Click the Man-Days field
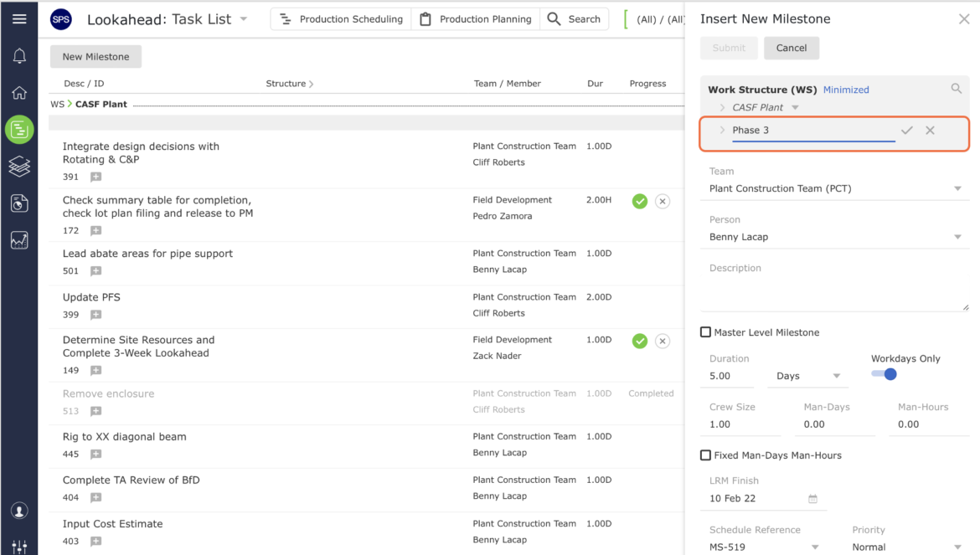Viewport: 980px width, 555px height. pos(835,424)
